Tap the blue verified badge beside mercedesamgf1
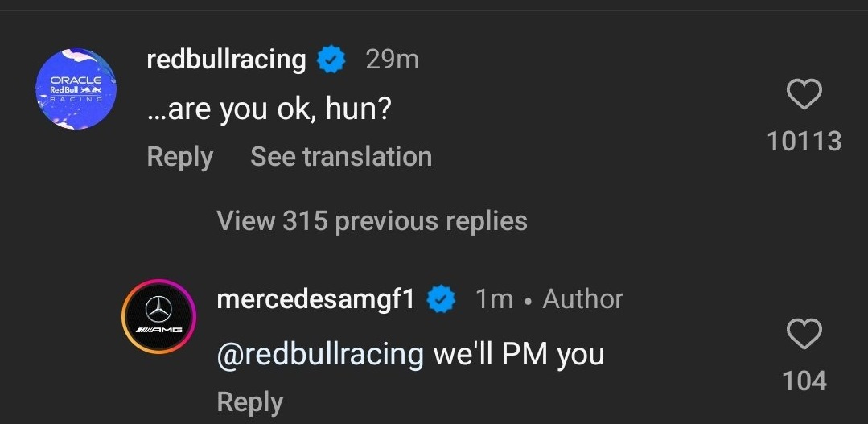The height and width of the screenshot is (424, 868). click(441, 299)
